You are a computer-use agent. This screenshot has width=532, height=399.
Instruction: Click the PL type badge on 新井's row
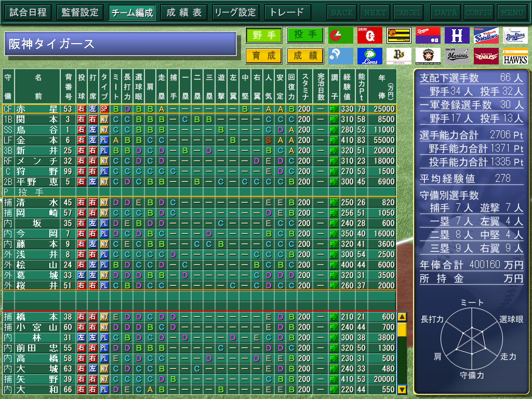pyautogui.click(x=104, y=150)
